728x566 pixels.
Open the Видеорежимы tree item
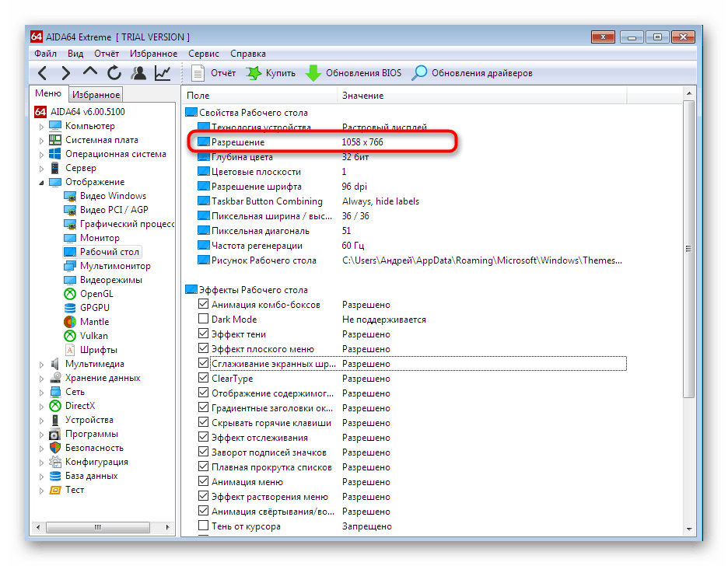click(x=103, y=280)
